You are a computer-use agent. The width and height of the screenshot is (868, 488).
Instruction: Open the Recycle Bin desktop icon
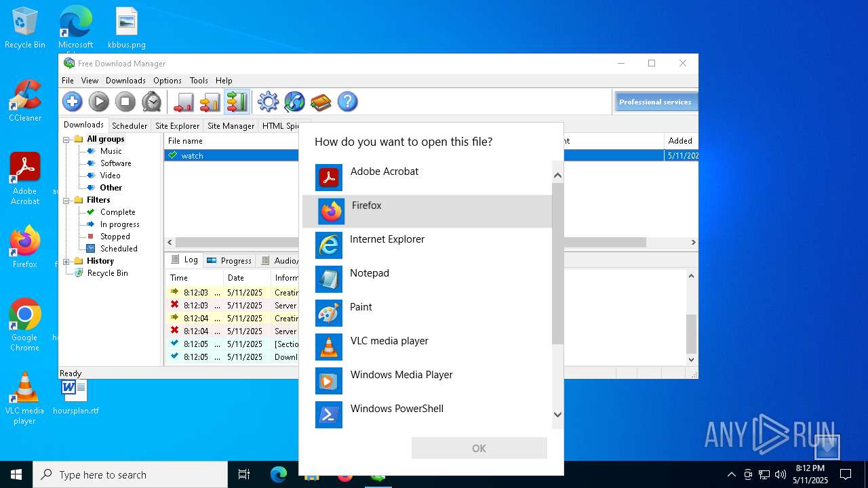[25, 28]
